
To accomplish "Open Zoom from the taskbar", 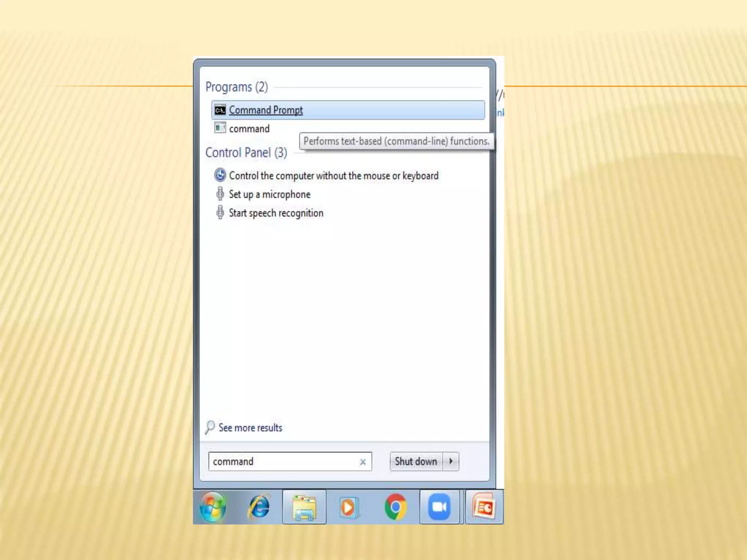I will coord(439,507).
